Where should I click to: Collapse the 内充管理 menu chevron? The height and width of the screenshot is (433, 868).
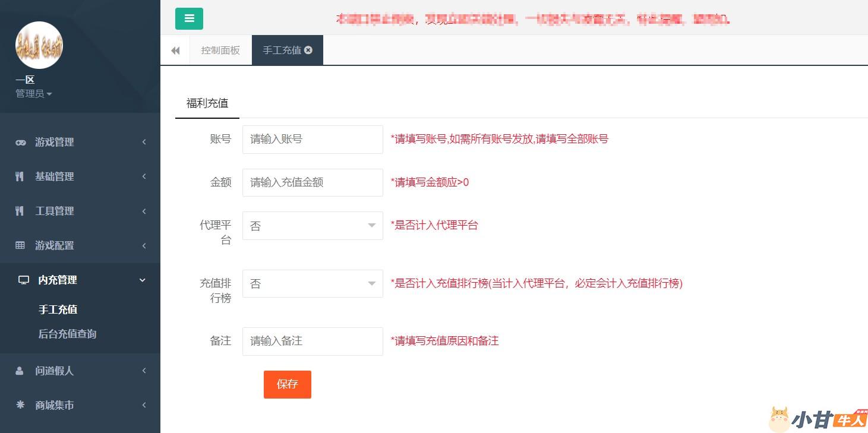point(143,280)
